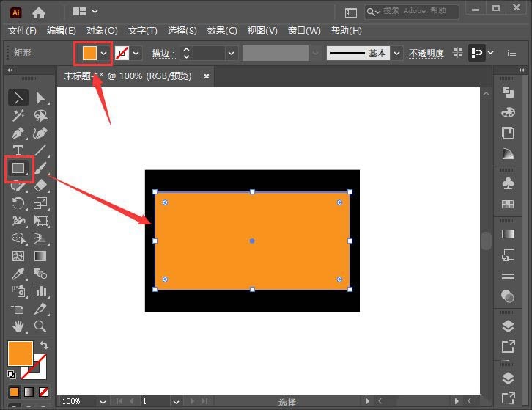Select the Zoom tool magnifier
Image resolution: width=532 pixels, height=410 pixels.
coord(40,326)
